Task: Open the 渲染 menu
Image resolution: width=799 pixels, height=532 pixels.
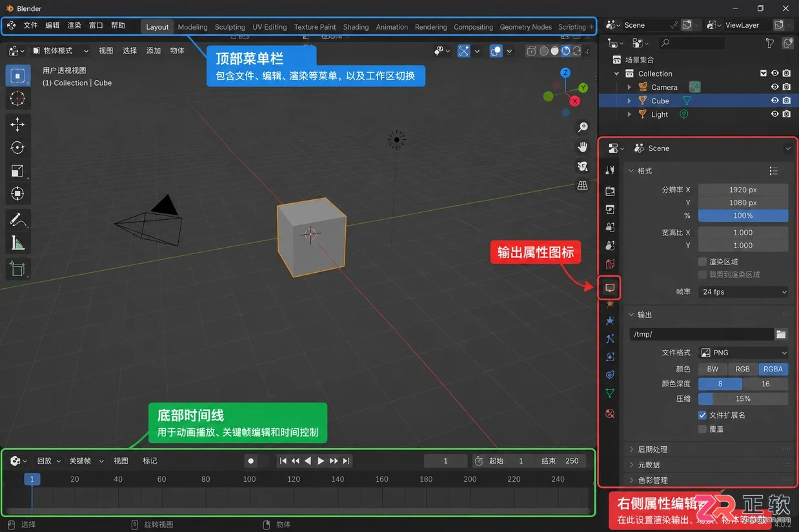Action: (x=74, y=25)
